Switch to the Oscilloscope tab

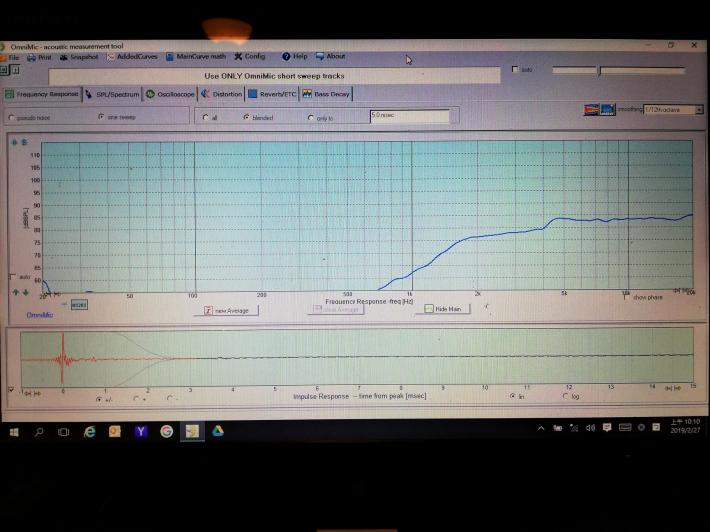point(170,94)
